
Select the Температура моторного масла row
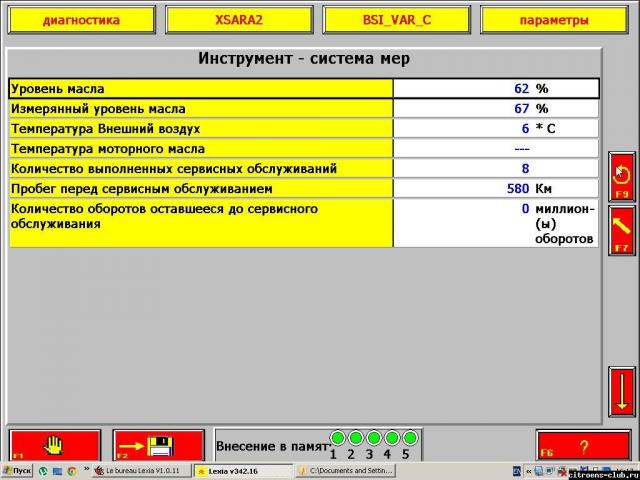[x=304, y=149]
